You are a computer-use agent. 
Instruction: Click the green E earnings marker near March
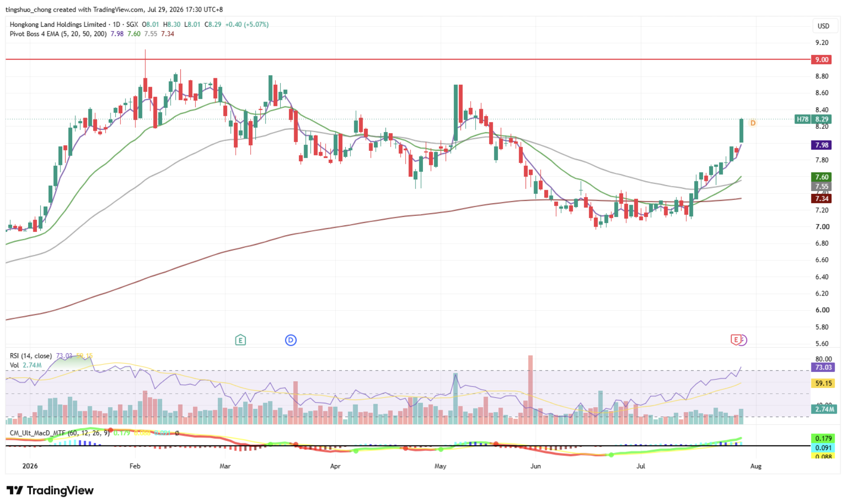pyautogui.click(x=240, y=340)
